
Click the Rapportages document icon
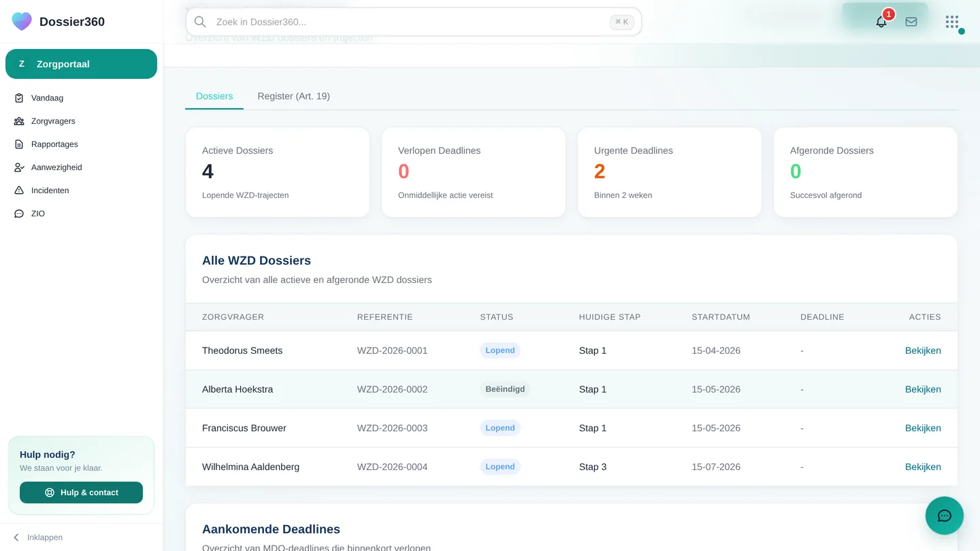[19, 144]
